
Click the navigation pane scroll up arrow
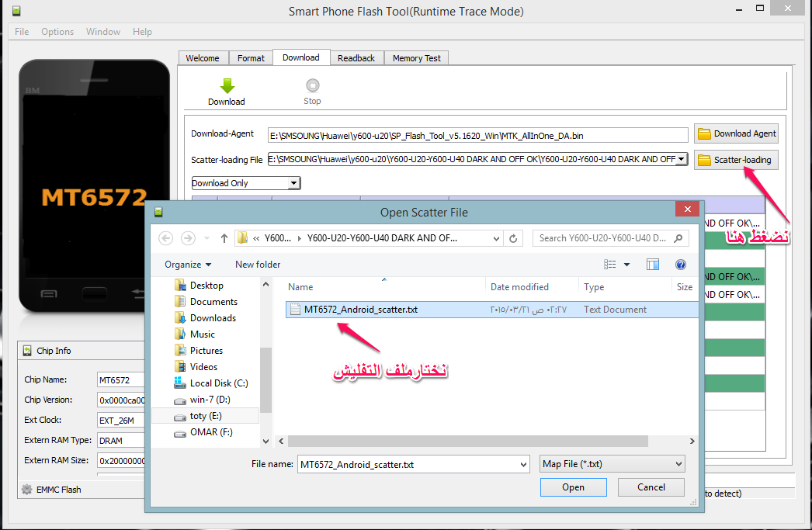tap(265, 284)
